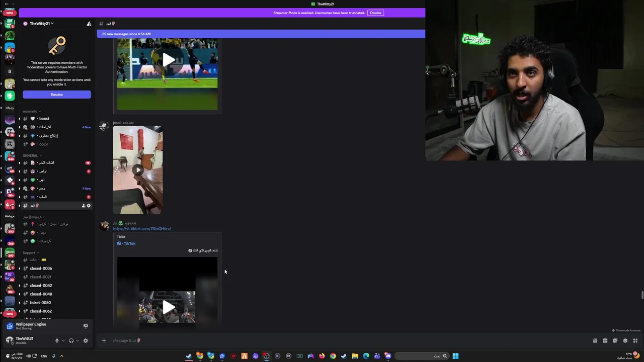
Task: Click the server icon with 297 badge
Action: coord(10,252)
